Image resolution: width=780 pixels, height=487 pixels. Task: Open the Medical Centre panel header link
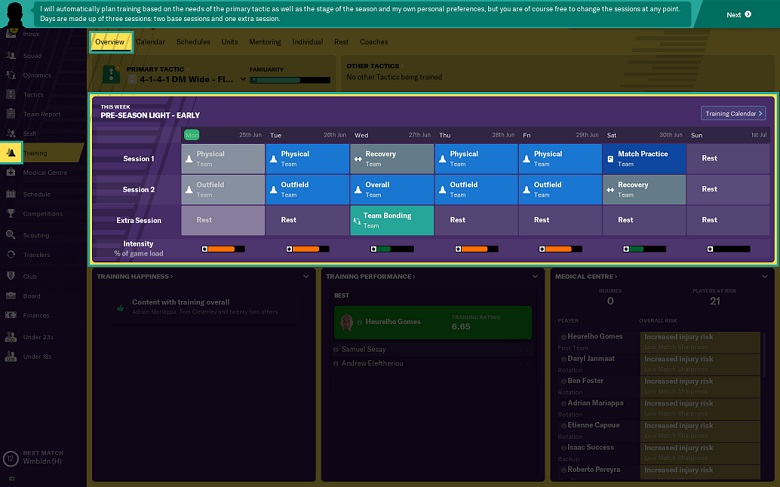[x=586, y=277]
